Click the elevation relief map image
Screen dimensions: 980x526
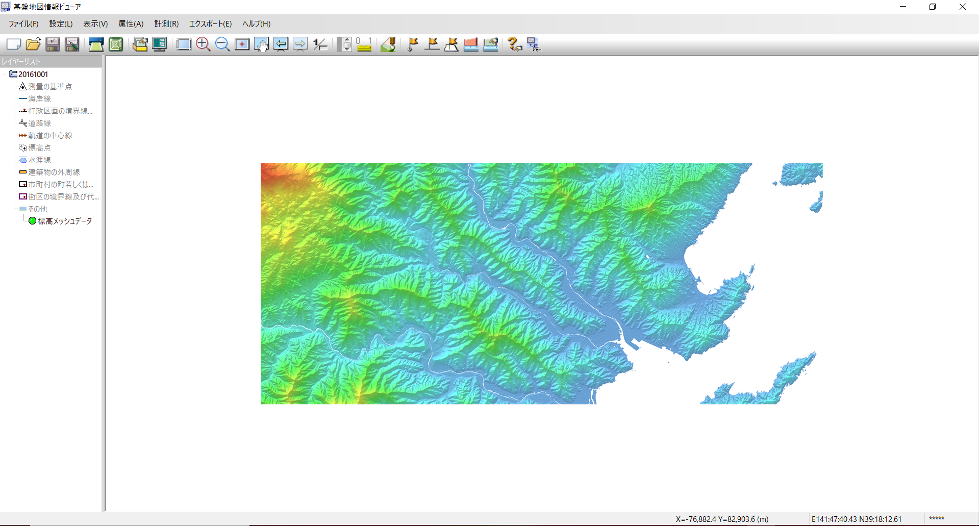[541, 284]
